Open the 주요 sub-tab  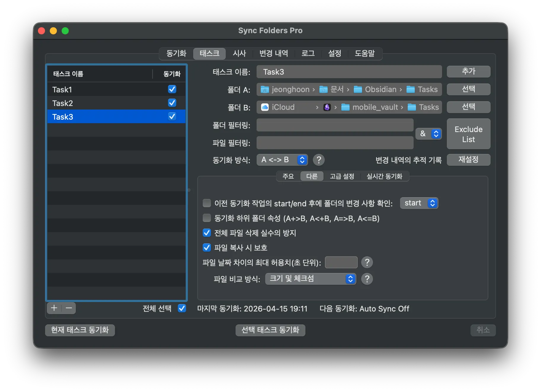tap(288, 176)
